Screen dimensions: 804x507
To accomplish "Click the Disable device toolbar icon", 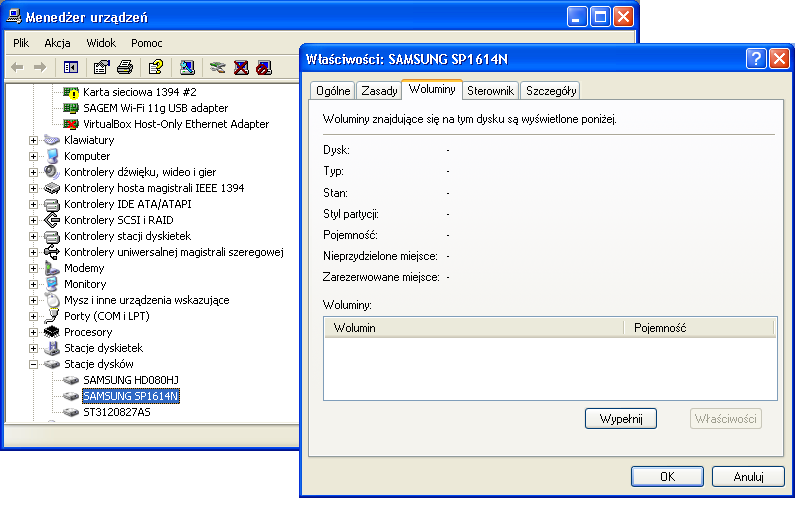I will coord(264,67).
